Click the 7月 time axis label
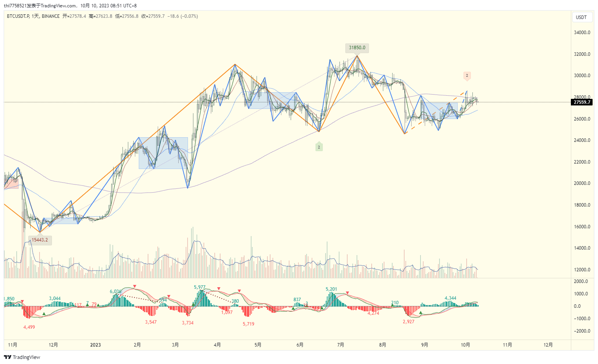This screenshot has width=598, height=364. [341, 345]
